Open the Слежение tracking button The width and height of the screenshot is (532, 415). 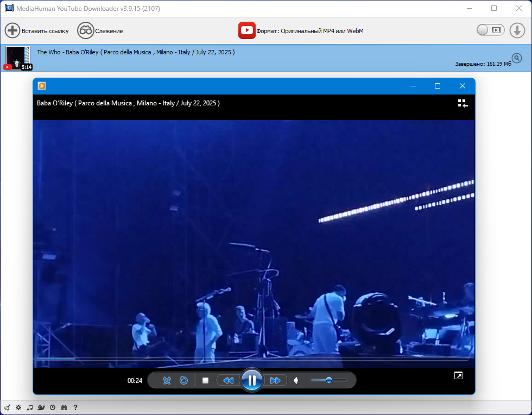tap(100, 30)
